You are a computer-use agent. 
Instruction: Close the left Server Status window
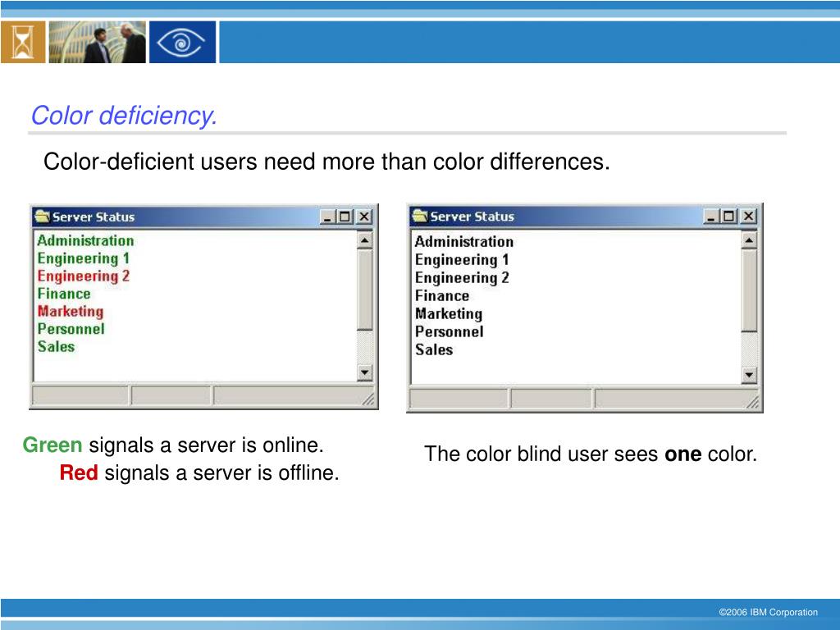click(x=364, y=217)
